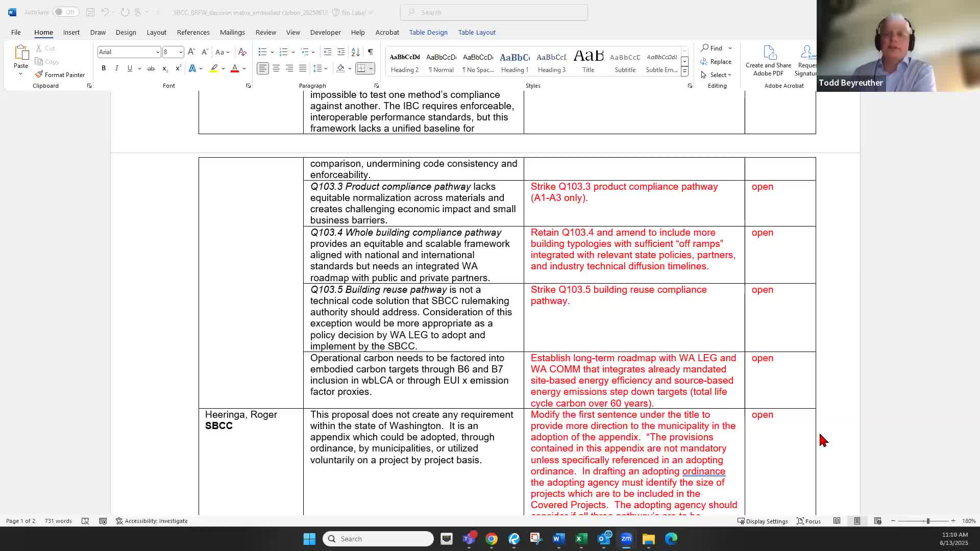
Task: Decrease paragraph indent
Action: (x=328, y=52)
